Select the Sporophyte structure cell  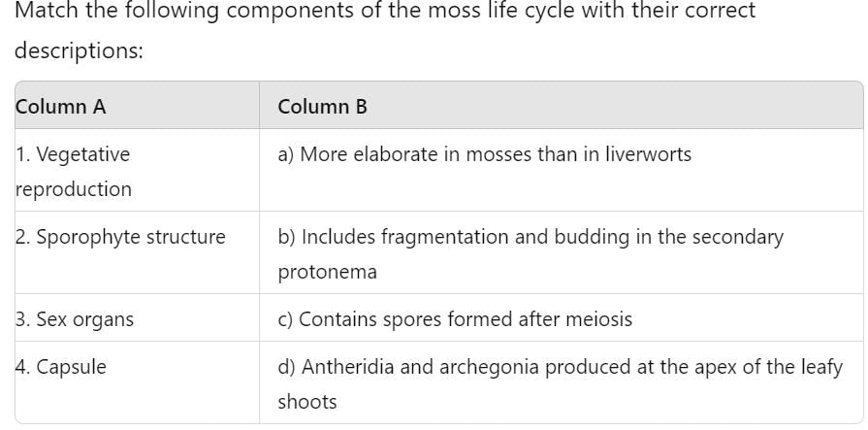[138, 253]
